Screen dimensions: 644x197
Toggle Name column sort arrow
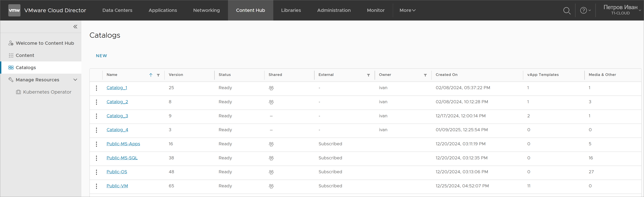[x=151, y=75]
